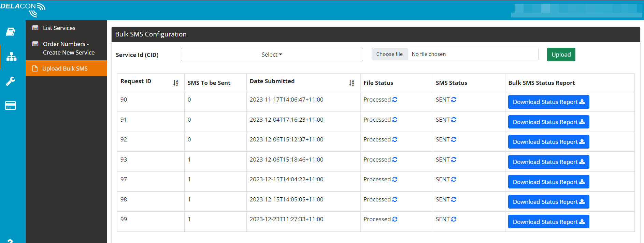
Task: Open Order Numbers - Create New Service
Action: point(66,48)
